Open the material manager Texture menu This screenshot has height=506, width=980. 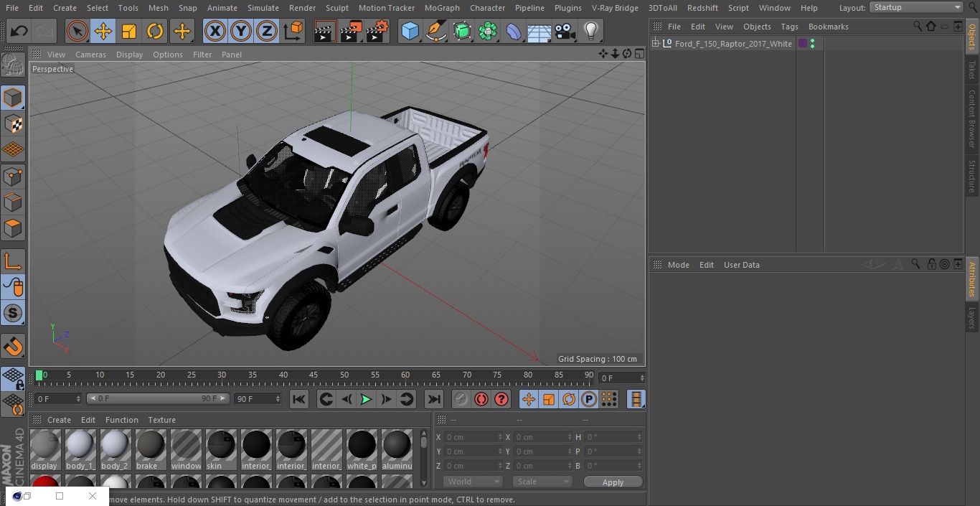click(x=161, y=420)
